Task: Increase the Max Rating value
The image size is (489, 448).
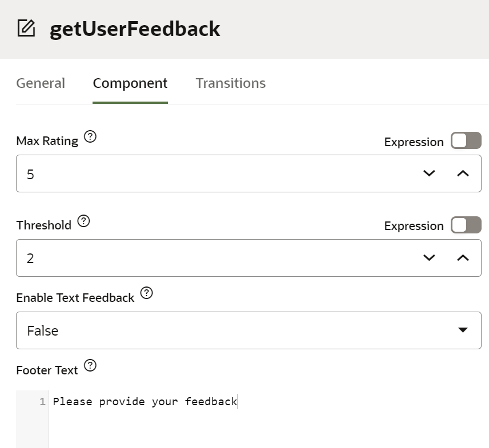Action: click(x=463, y=173)
